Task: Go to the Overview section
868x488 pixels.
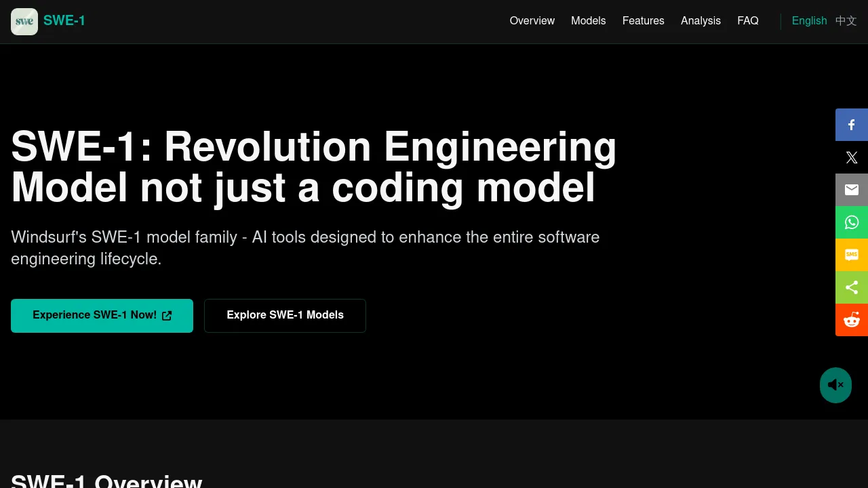Action: [x=532, y=21]
